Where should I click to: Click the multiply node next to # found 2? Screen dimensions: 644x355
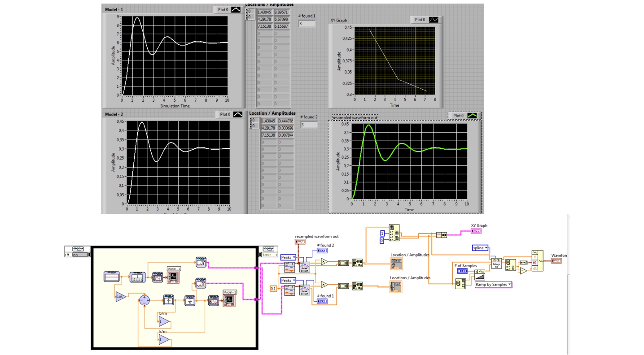pos(324,262)
